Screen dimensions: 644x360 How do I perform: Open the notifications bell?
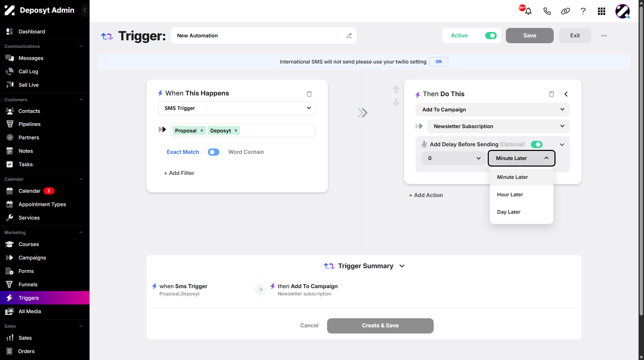coord(528,11)
